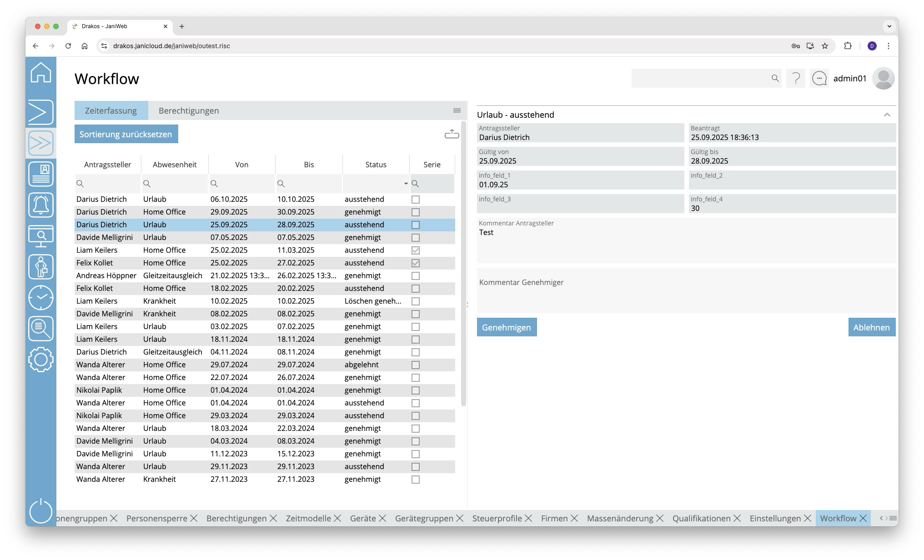924x560 pixels.
Task: Open the chat bubble messages icon
Action: coord(819,79)
